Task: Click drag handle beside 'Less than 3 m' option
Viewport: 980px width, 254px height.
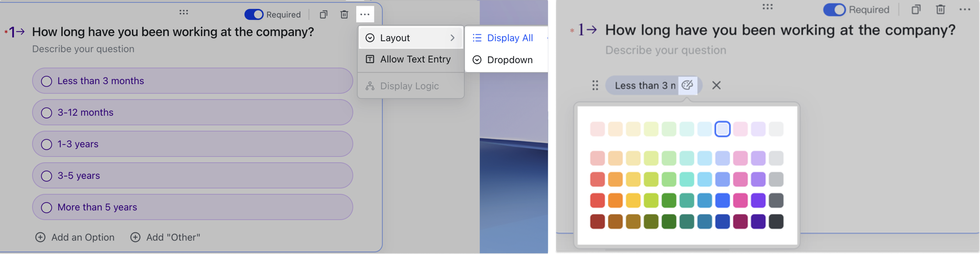Action: [595, 85]
